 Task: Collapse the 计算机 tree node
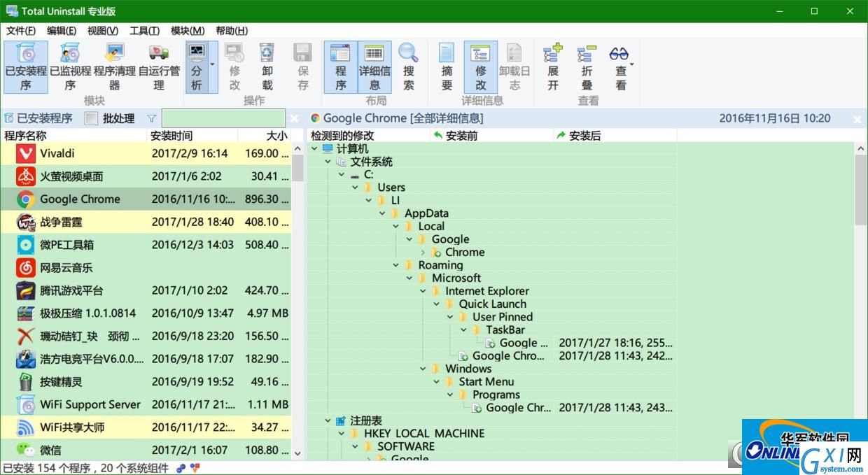tap(314, 148)
